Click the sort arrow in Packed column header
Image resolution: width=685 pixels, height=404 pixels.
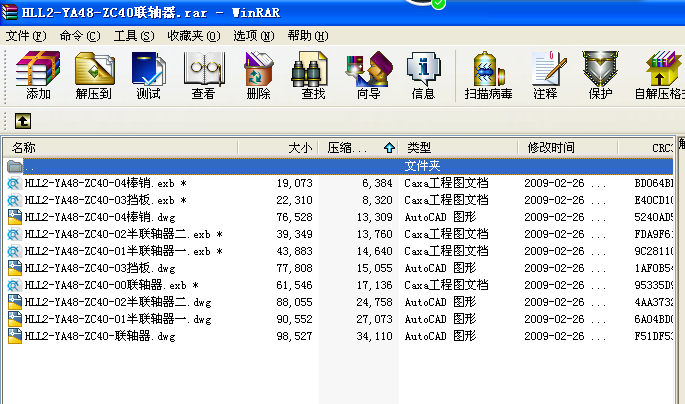(x=389, y=148)
